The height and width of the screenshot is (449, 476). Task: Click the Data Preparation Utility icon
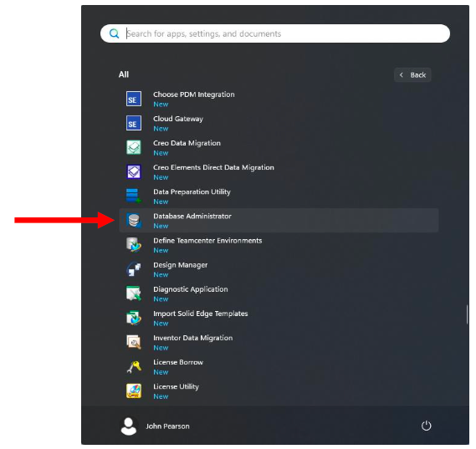(x=134, y=196)
